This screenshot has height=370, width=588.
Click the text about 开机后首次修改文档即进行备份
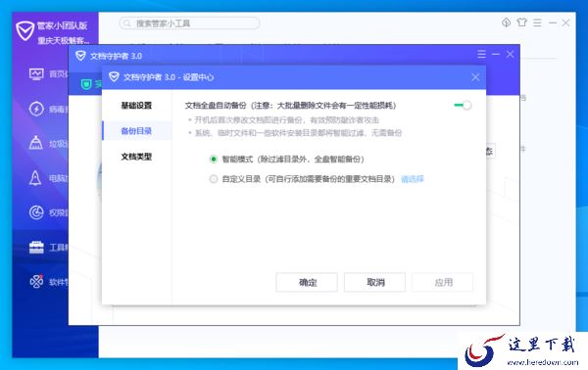click(x=286, y=119)
